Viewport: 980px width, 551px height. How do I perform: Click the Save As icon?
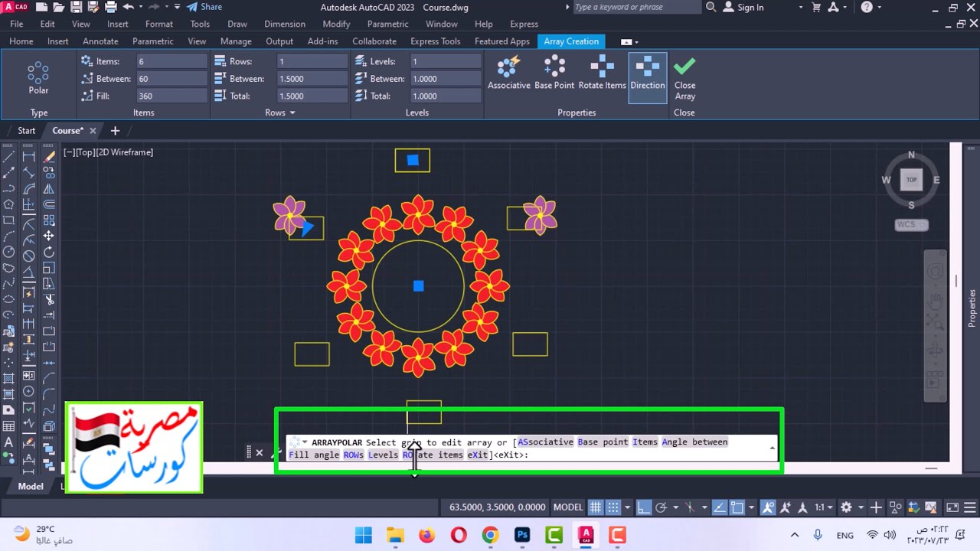[x=93, y=7]
